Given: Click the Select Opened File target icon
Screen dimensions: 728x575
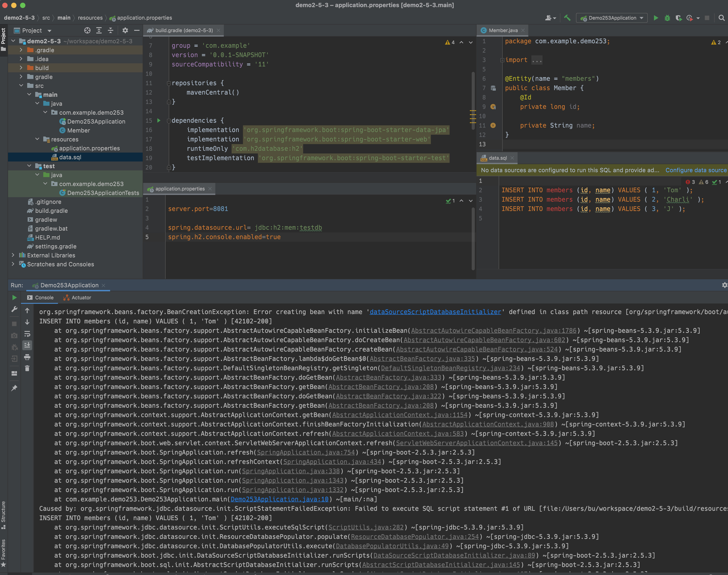Looking at the screenshot, I should (x=87, y=30).
